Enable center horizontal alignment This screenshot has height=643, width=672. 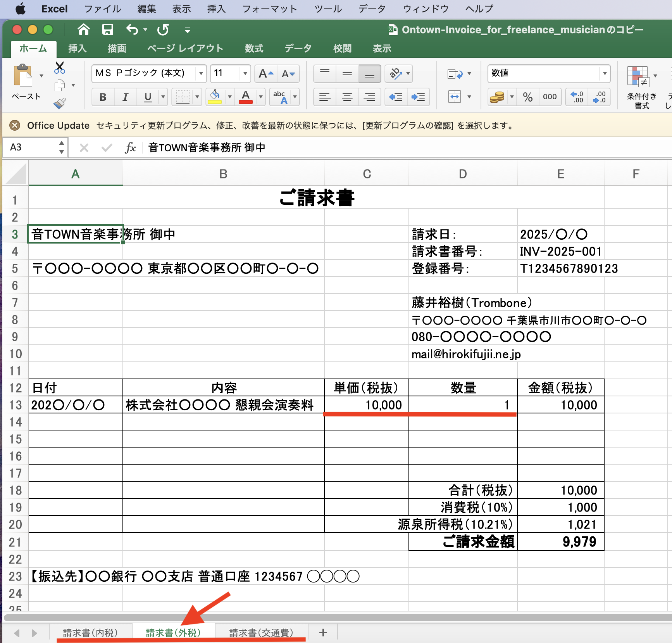(347, 97)
